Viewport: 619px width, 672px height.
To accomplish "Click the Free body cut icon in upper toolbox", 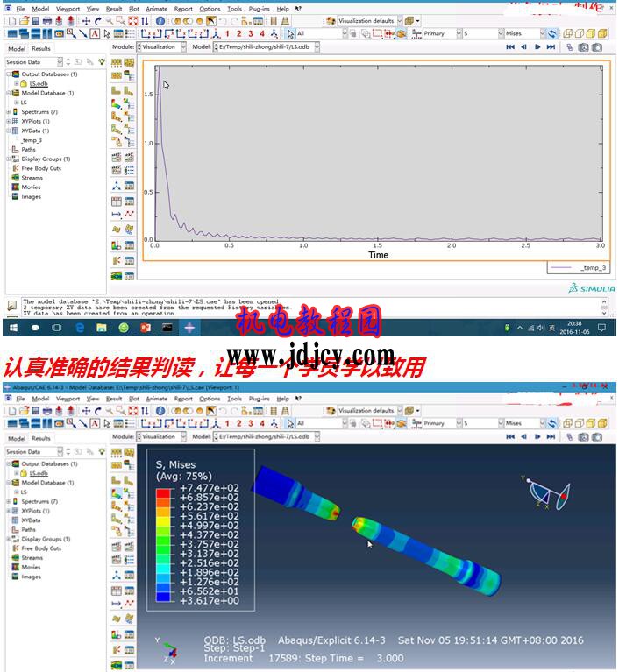I will point(117,260).
